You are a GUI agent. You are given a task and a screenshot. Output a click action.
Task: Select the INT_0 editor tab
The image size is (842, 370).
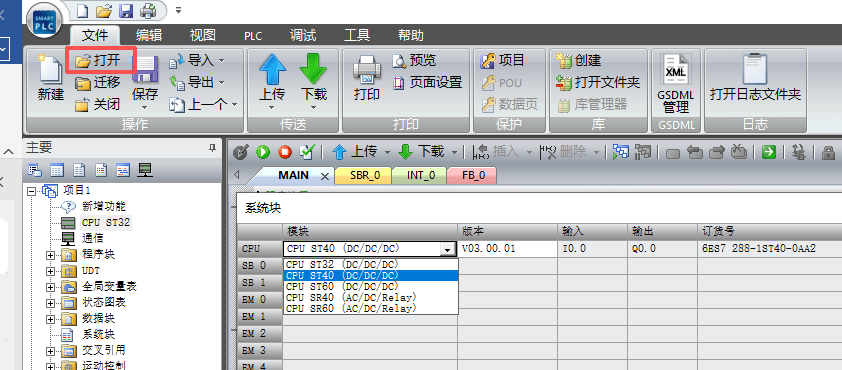click(x=419, y=176)
